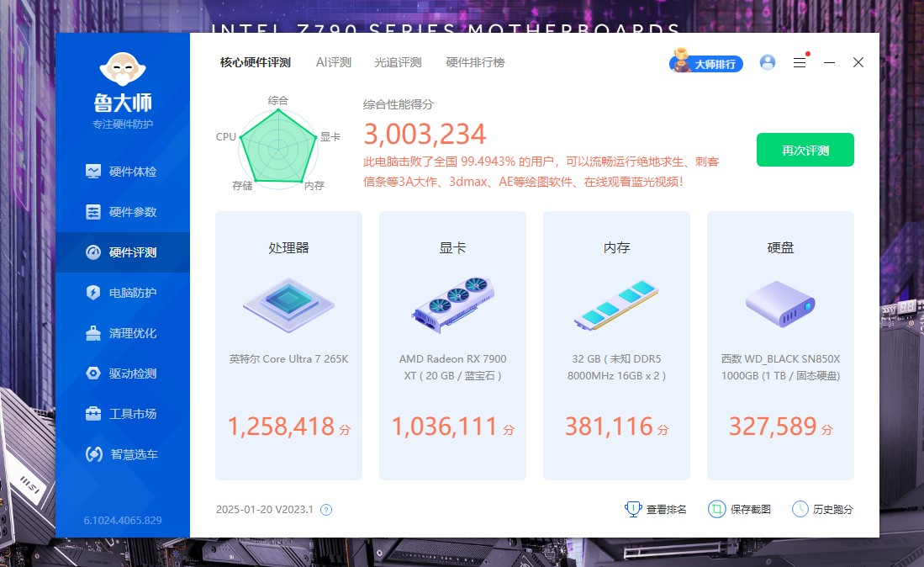Click the AMD Radeon RX 7900 XT text
The height and width of the screenshot is (567, 924).
coord(452,367)
